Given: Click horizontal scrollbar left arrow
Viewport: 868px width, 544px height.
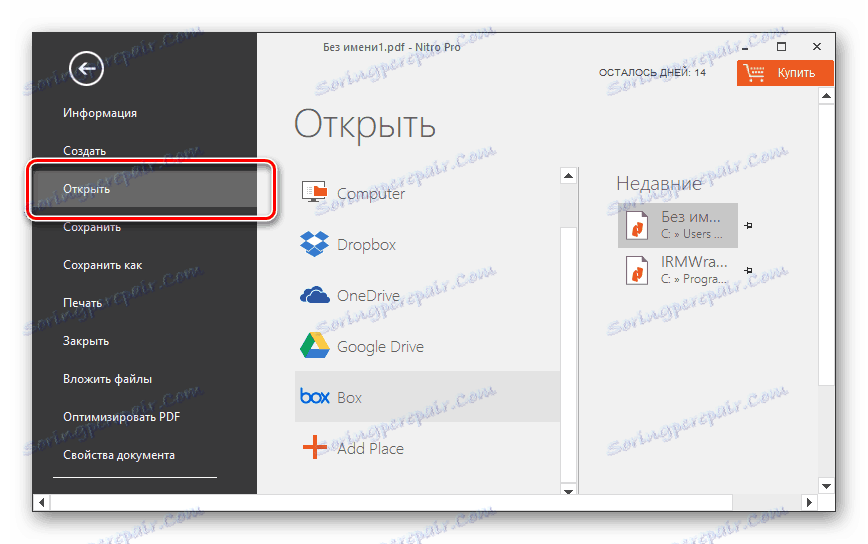Looking at the screenshot, I should tap(42, 502).
